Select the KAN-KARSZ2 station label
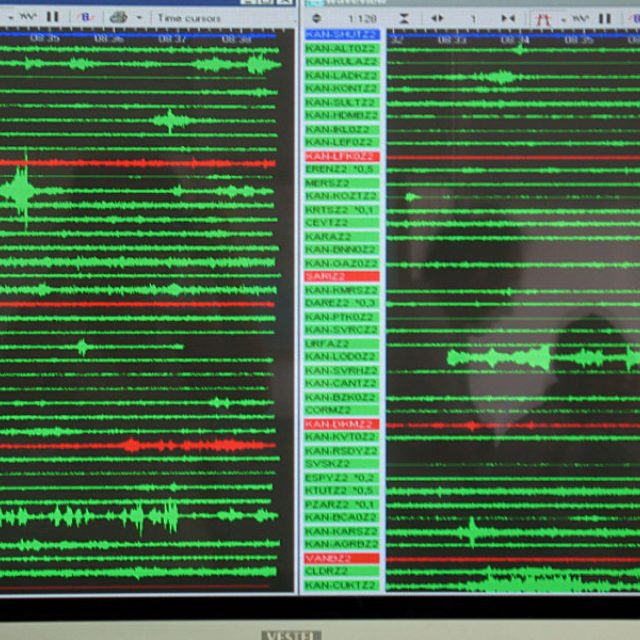Viewport: 640px width, 640px height. 341,531
